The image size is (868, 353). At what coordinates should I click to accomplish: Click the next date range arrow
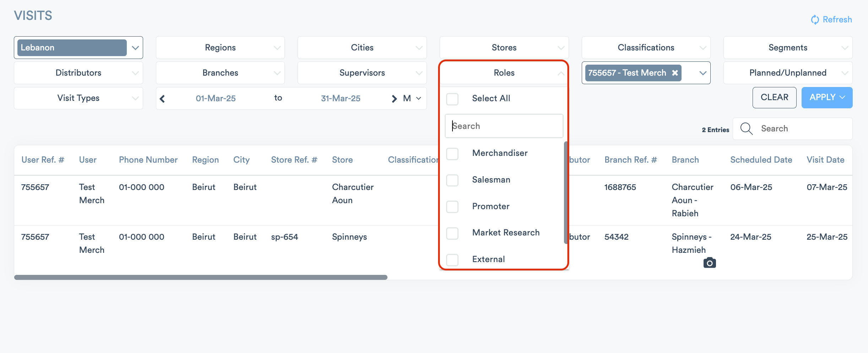(394, 99)
